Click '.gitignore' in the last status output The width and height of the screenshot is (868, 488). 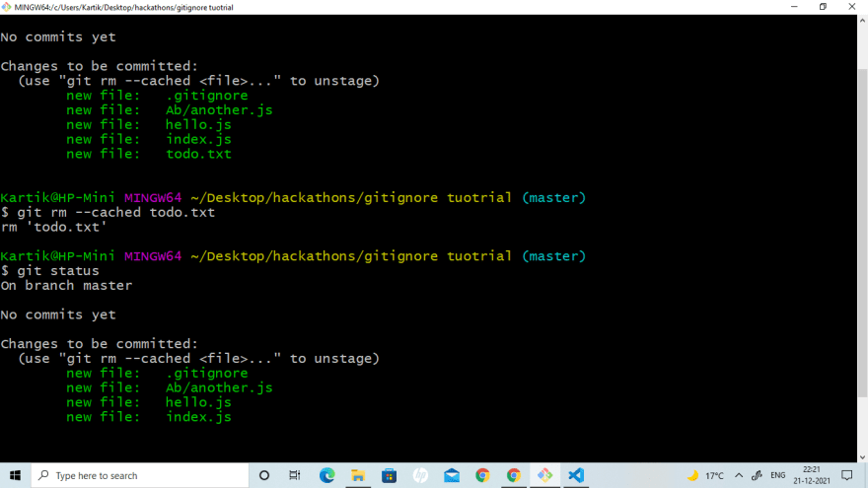point(207,374)
